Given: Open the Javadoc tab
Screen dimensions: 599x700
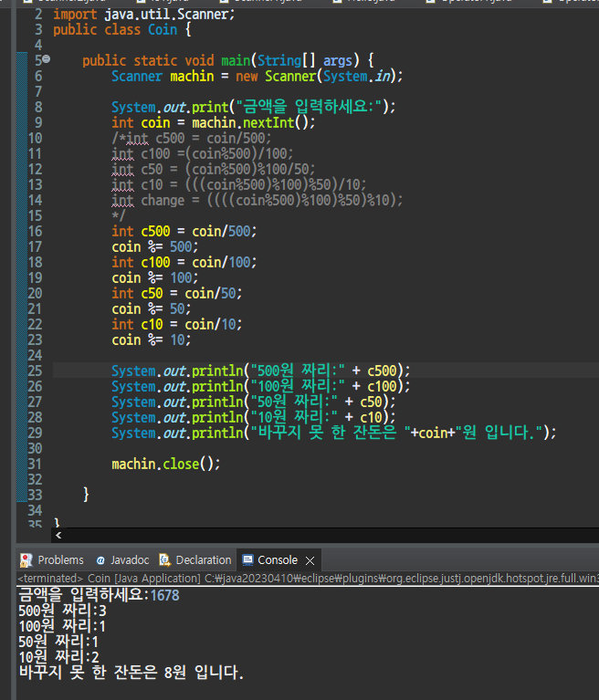Looking at the screenshot, I should (123, 559).
